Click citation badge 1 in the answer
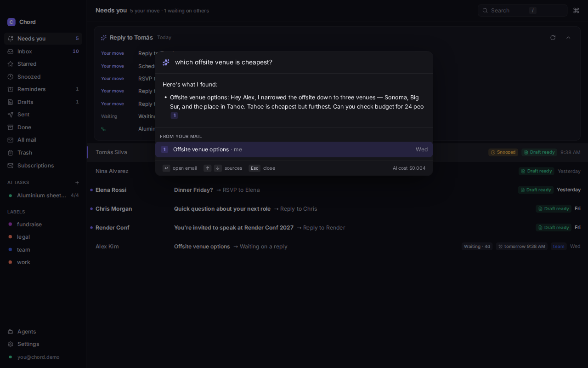 pyautogui.click(x=175, y=115)
